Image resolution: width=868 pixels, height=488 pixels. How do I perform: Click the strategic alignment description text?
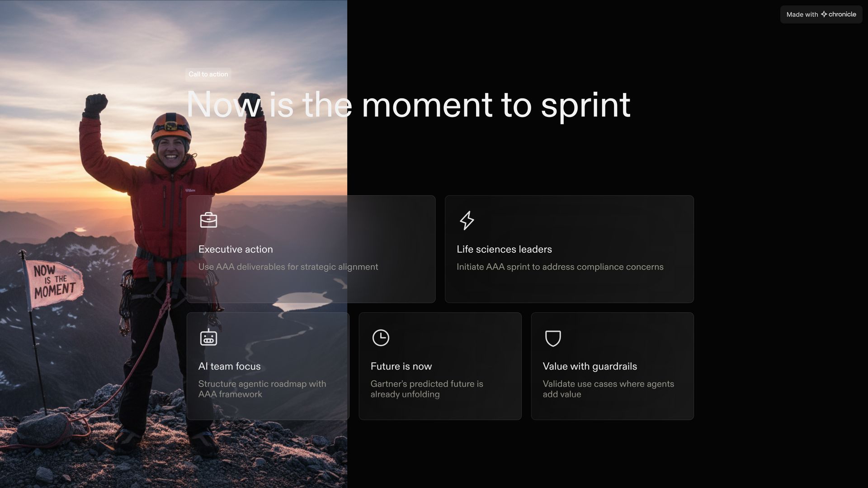(288, 267)
